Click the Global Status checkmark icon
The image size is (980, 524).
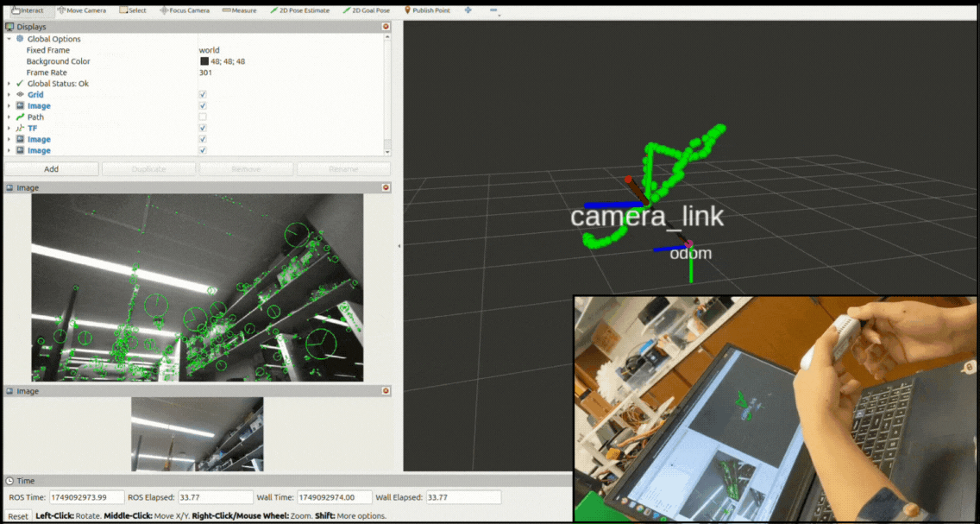tap(19, 83)
